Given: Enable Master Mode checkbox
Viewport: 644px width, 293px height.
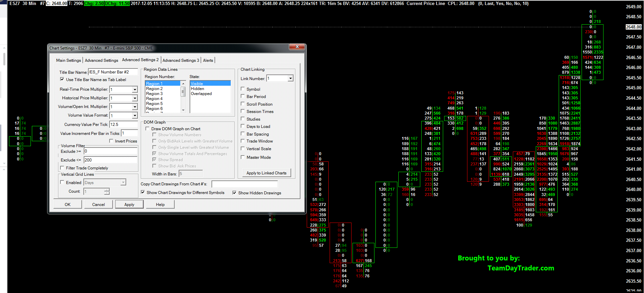Looking at the screenshot, I should [x=243, y=157].
